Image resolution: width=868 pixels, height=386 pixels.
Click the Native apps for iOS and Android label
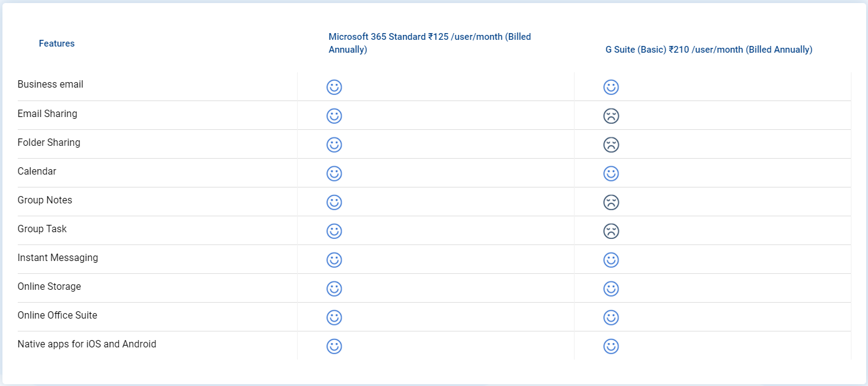87,344
